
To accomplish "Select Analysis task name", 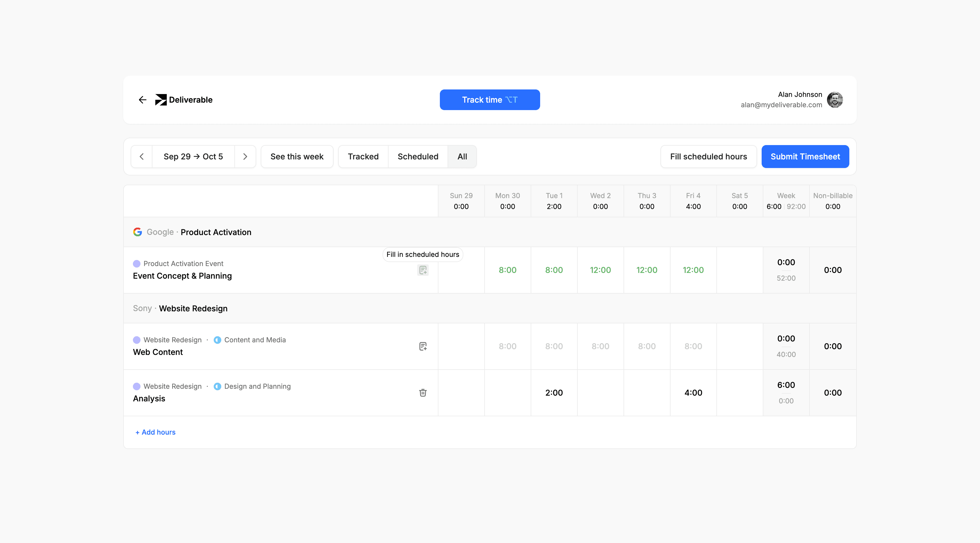I will pos(149,399).
